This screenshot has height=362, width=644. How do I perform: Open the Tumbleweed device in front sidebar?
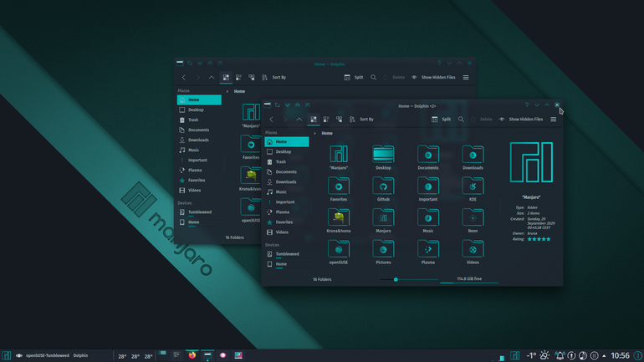click(x=287, y=254)
